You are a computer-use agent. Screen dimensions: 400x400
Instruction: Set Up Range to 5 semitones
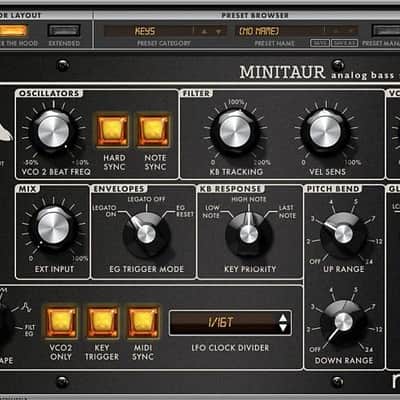click(356, 202)
